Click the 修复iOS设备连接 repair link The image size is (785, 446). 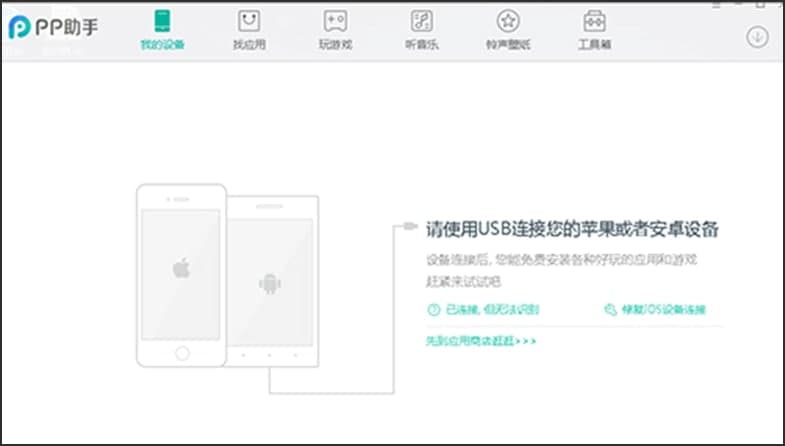point(663,309)
